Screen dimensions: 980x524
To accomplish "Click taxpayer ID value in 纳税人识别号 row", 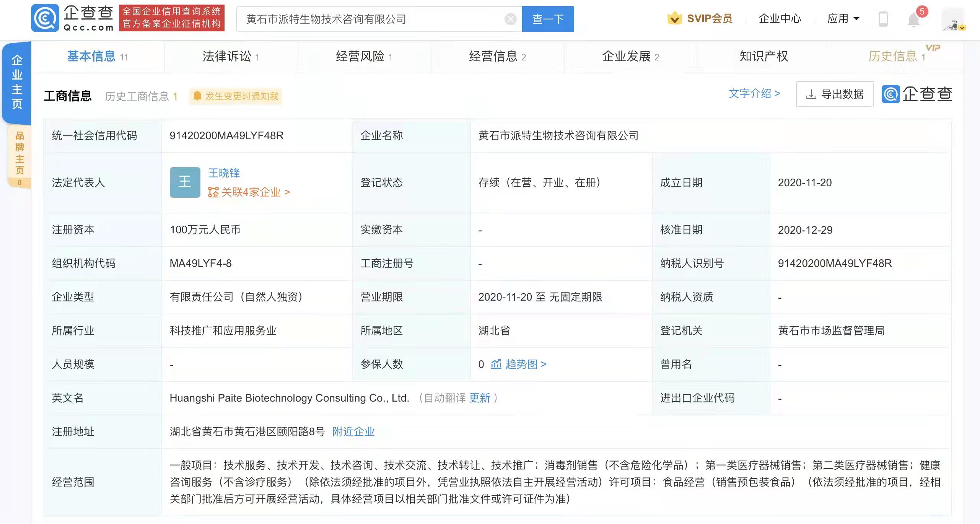I will pyautogui.click(x=835, y=263).
